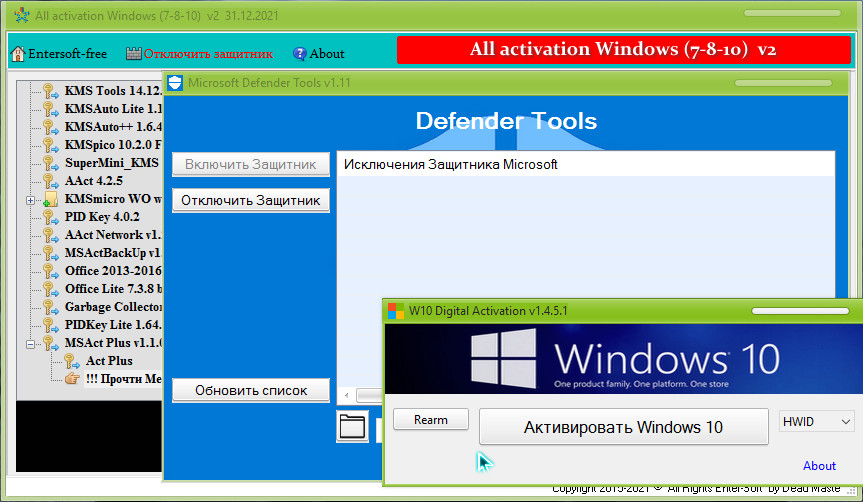The height and width of the screenshot is (502, 863).
Task: Select the !!! Прочти Me item
Action: [124, 379]
